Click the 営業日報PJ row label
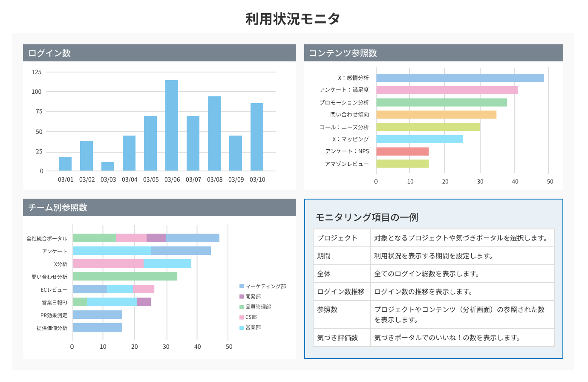588x382 pixels. tap(55, 302)
